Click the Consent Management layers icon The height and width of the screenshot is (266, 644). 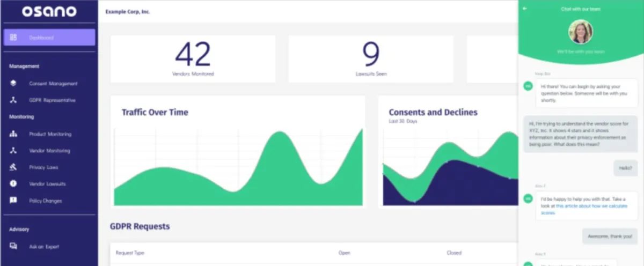click(x=13, y=84)
